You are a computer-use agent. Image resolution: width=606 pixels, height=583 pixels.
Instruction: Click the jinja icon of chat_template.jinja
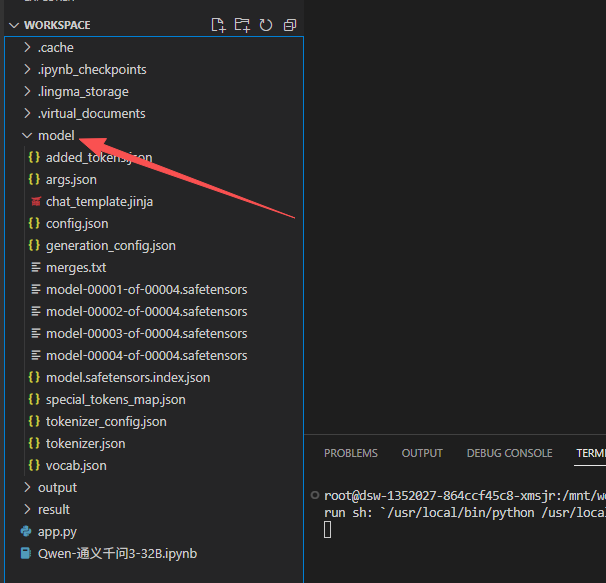(36, 201)
